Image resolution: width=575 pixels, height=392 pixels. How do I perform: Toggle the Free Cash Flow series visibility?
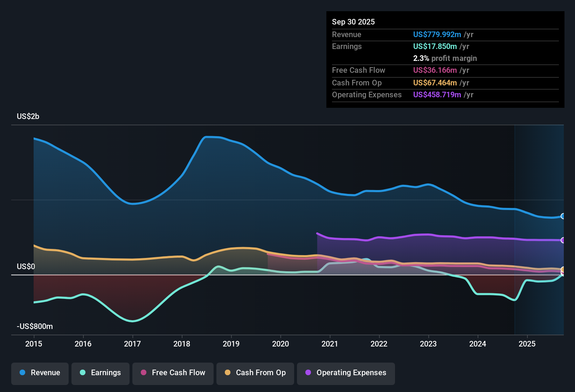(173, 373)
